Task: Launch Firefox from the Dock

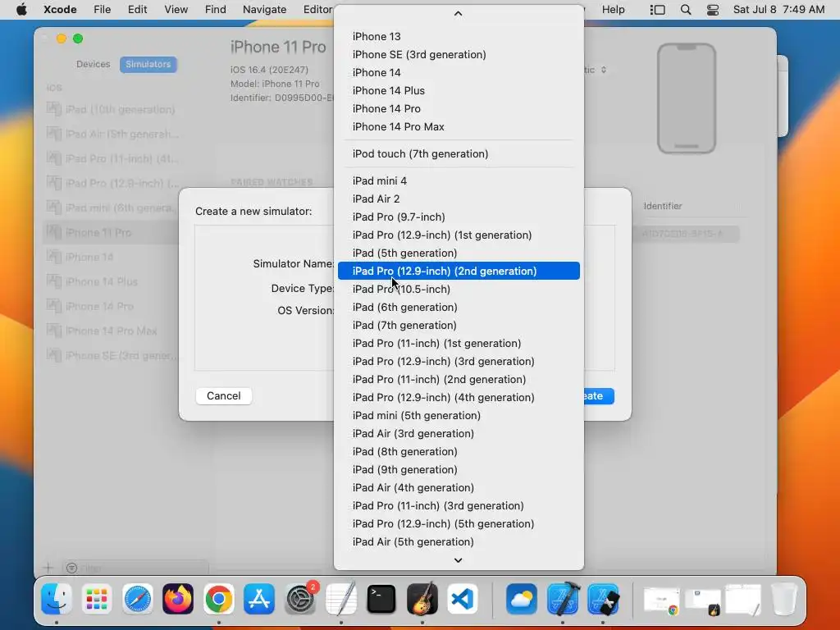Action: coord(178,599)
